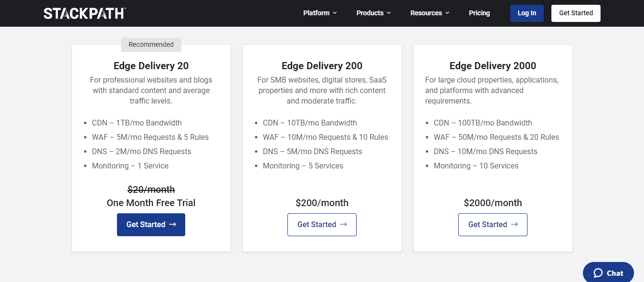
Task: Click the $2000/month price label
Action: 493,203
